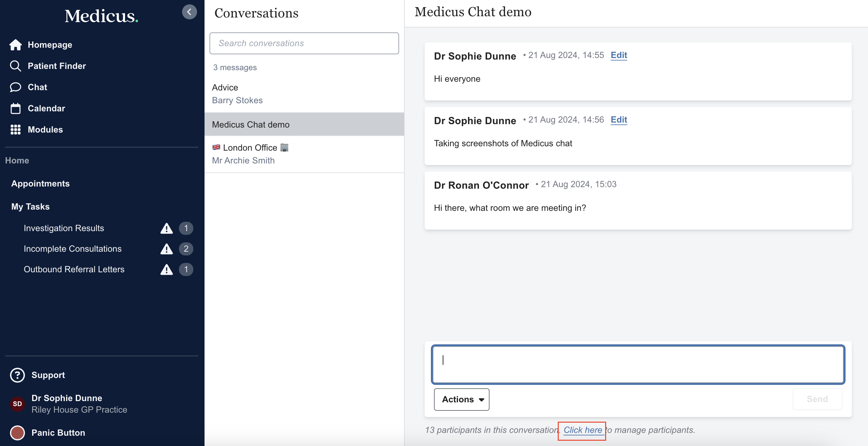Click the Homepage house icon
Image resolution: width=868 pixels, height=446 pixels.
coord(16,45)
